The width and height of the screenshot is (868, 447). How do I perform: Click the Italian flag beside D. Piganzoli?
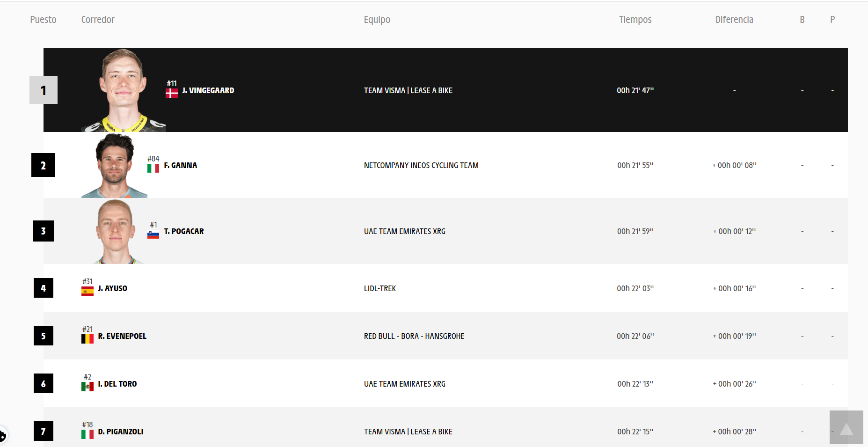[88, 434]
